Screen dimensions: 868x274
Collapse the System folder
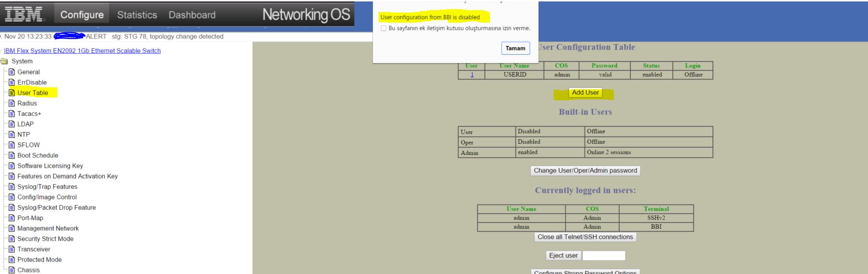(x=4, y=61)
